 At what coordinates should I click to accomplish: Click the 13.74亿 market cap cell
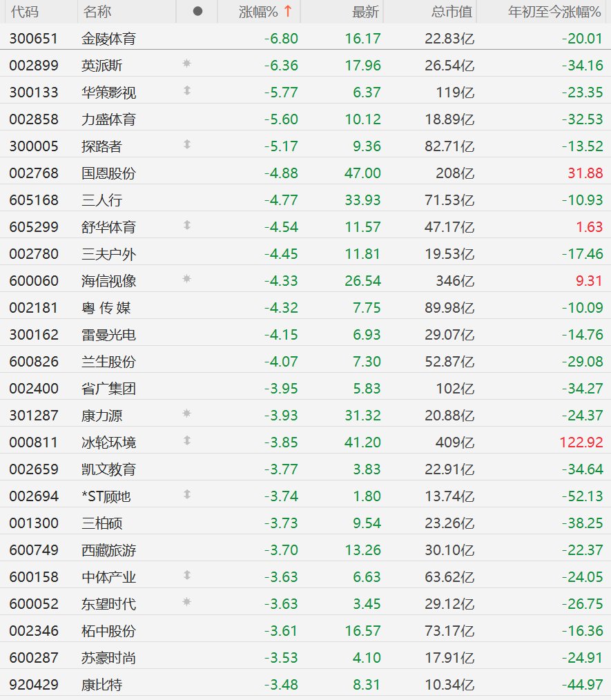(x=449, y=496)
